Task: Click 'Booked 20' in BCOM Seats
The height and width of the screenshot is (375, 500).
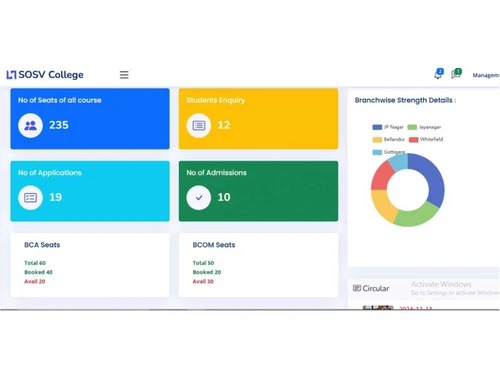Action: tap(207, 272)
